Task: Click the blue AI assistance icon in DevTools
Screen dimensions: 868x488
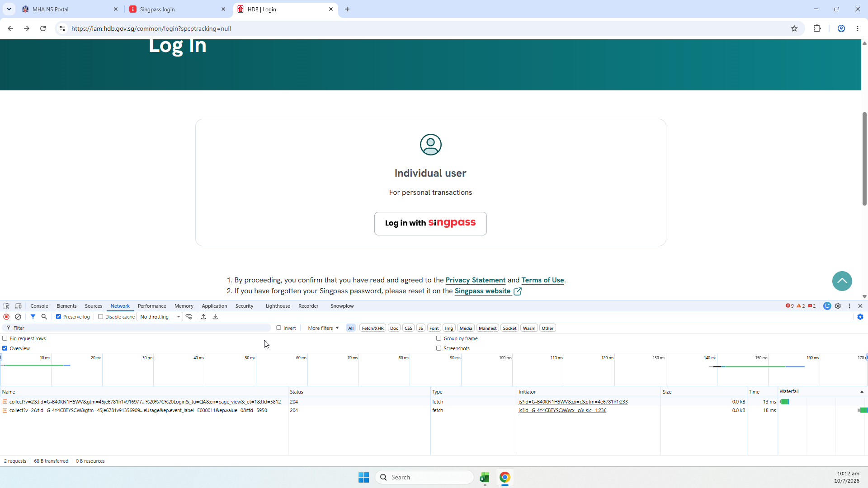Action: [827, 306]
